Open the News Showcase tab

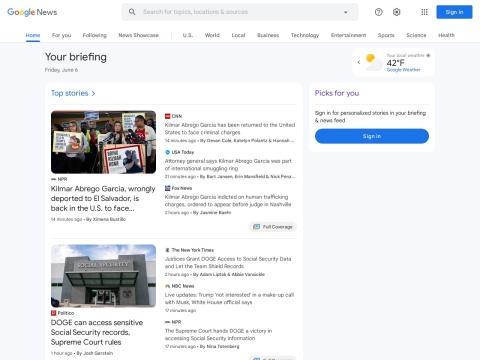[x=138, y=35]
